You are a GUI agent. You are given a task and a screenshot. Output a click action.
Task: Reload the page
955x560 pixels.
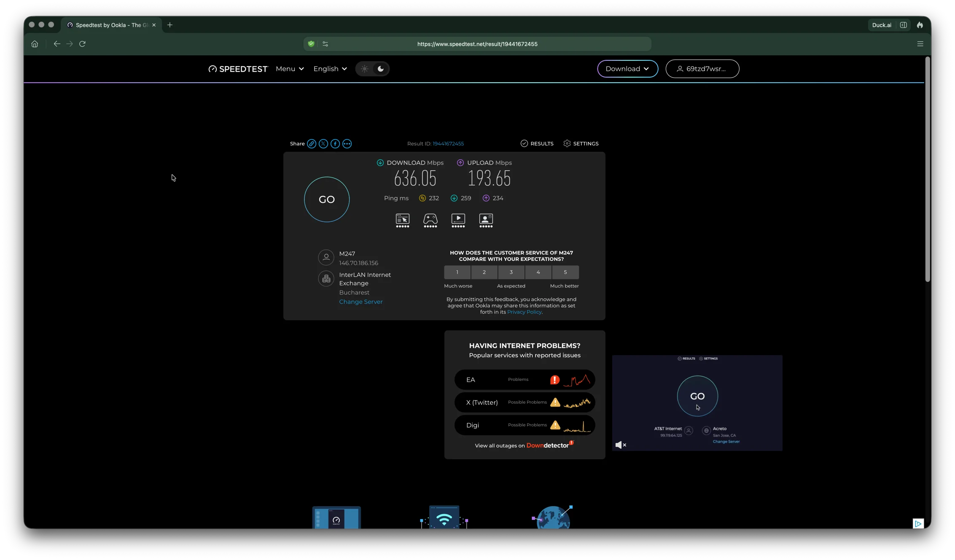click(82, 44)
